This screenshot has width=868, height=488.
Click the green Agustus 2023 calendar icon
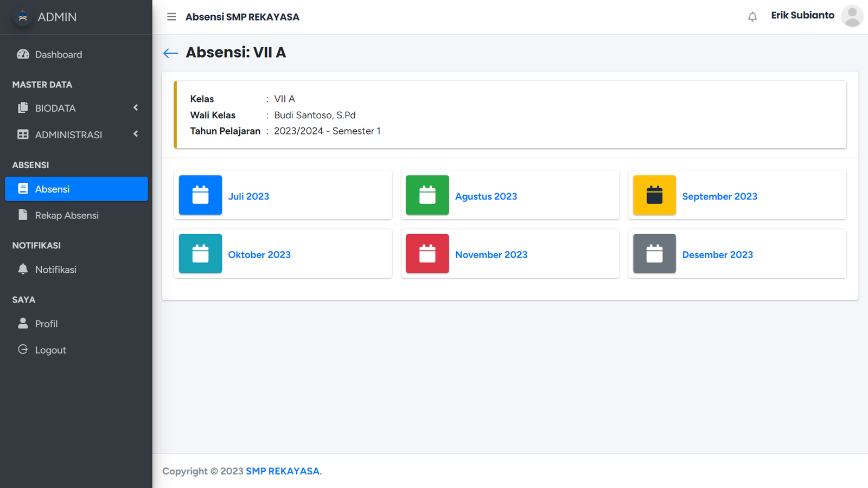point(427,195)
